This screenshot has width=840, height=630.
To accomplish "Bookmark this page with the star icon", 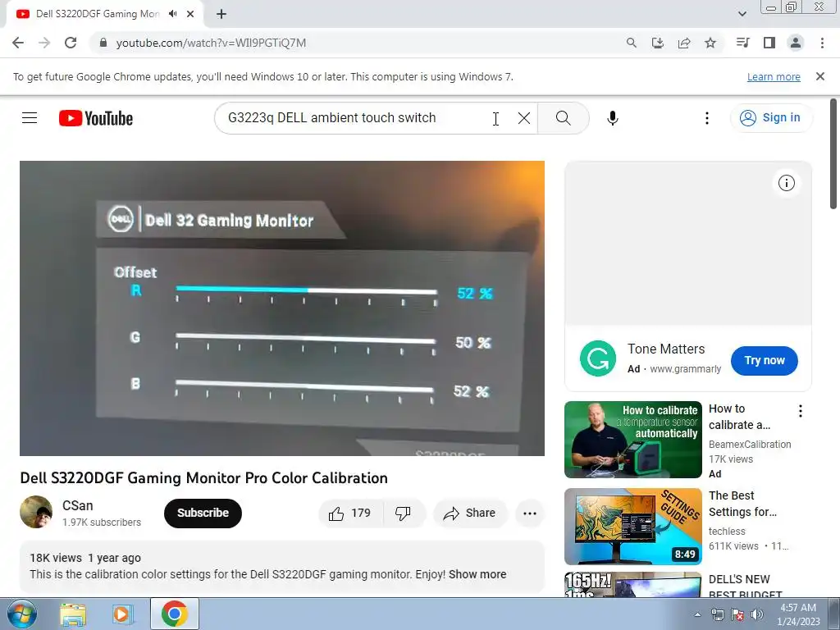I will coord(710,43).
